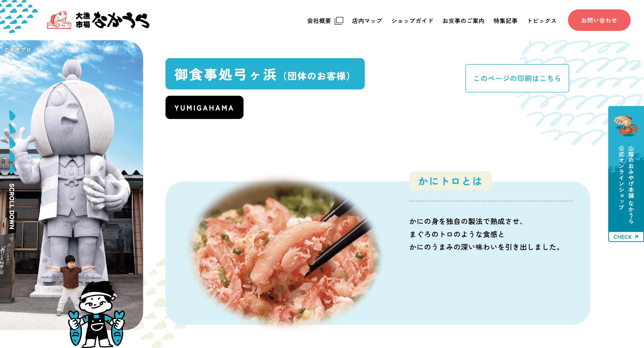
Task: Click the お問い合わせ contact button
Action: pyautogui.click(x=599, y=20)
